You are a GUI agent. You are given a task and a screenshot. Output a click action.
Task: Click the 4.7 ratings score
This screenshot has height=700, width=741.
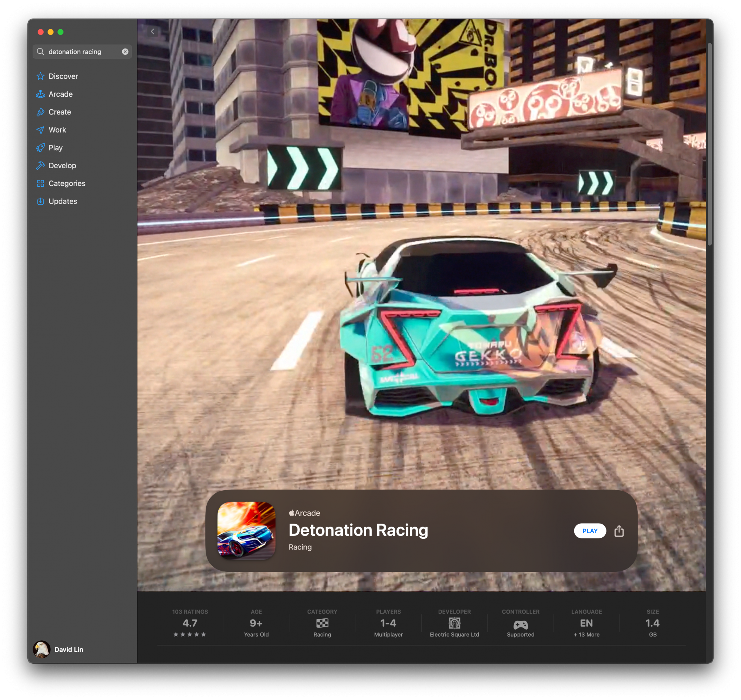tap(190, 623)
